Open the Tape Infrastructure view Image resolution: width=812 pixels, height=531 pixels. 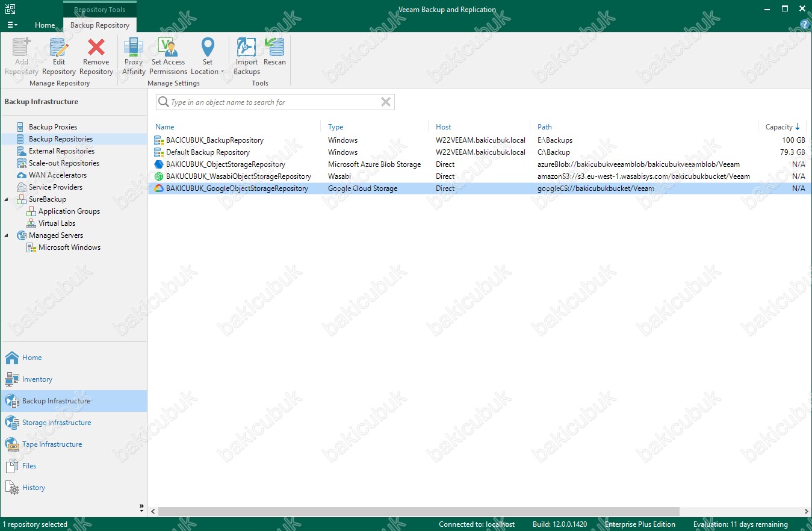pos(73,444)
